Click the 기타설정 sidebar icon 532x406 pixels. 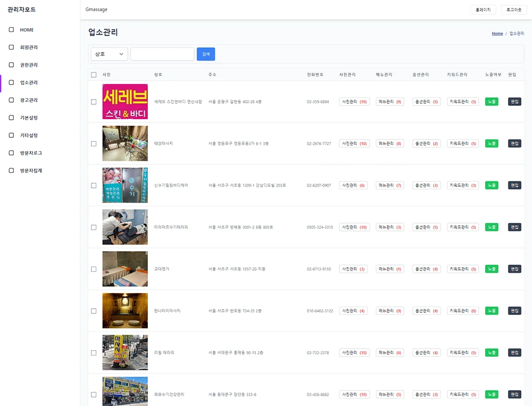[x=11, y=135]
